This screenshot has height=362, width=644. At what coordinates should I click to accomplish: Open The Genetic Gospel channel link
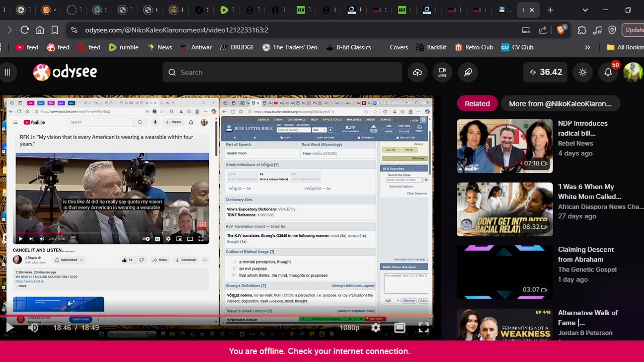click(587, 269)
